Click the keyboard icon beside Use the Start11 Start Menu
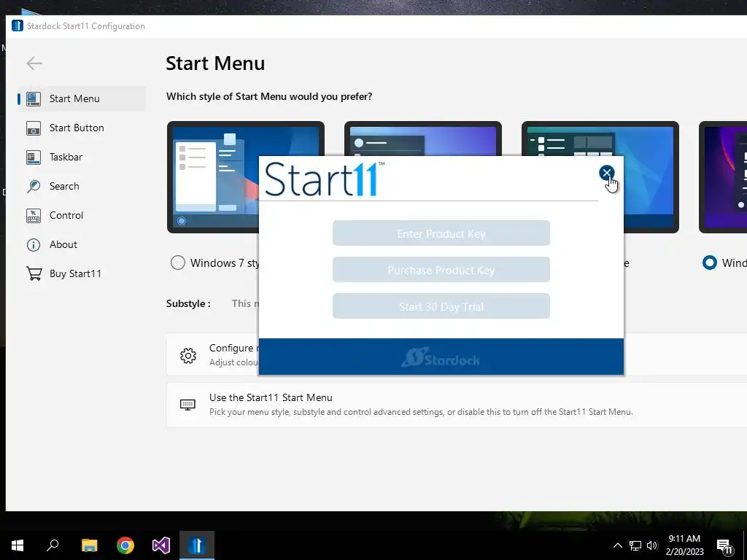The image size is (747, 560). tap(187, 404)
